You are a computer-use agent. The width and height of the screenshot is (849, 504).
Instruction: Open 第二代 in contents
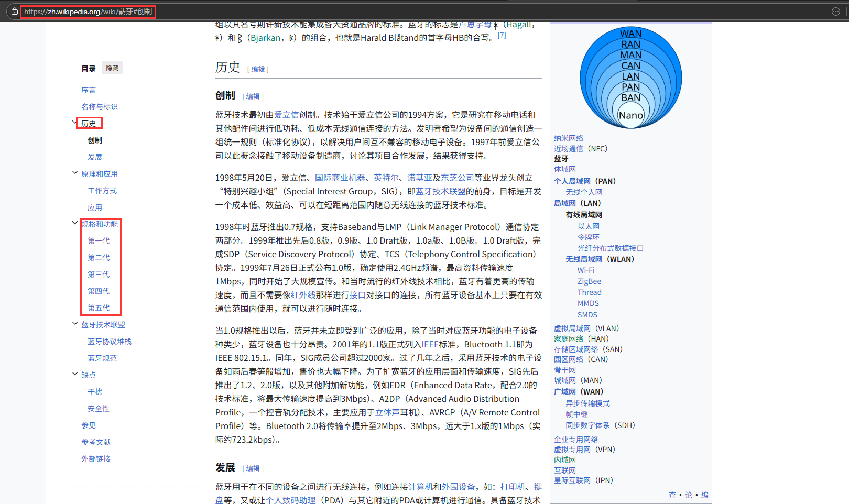coord(99,258)
